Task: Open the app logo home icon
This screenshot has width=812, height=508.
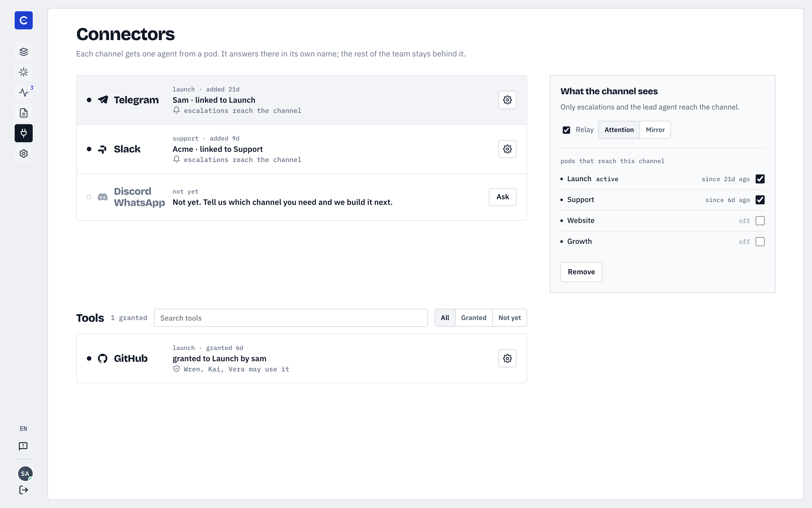Action: [23, 20]
